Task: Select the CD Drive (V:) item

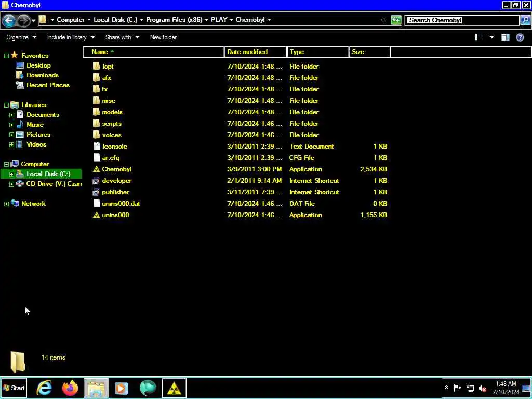Action: (54, 184)
